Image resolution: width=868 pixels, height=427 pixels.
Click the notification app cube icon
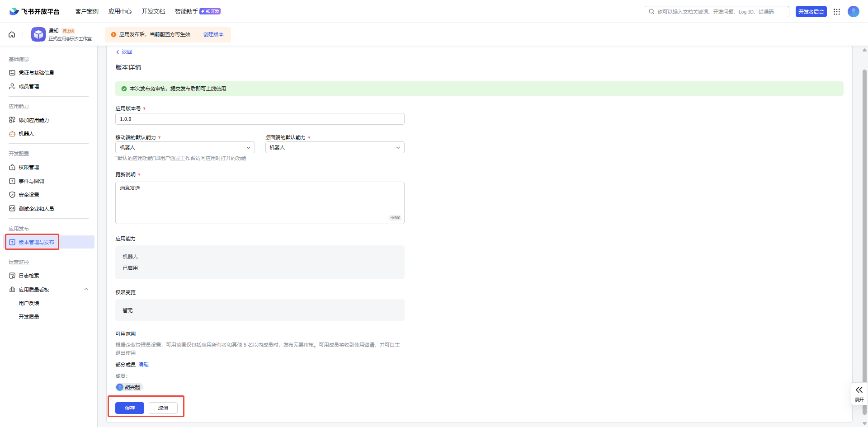tap(38, 34)
